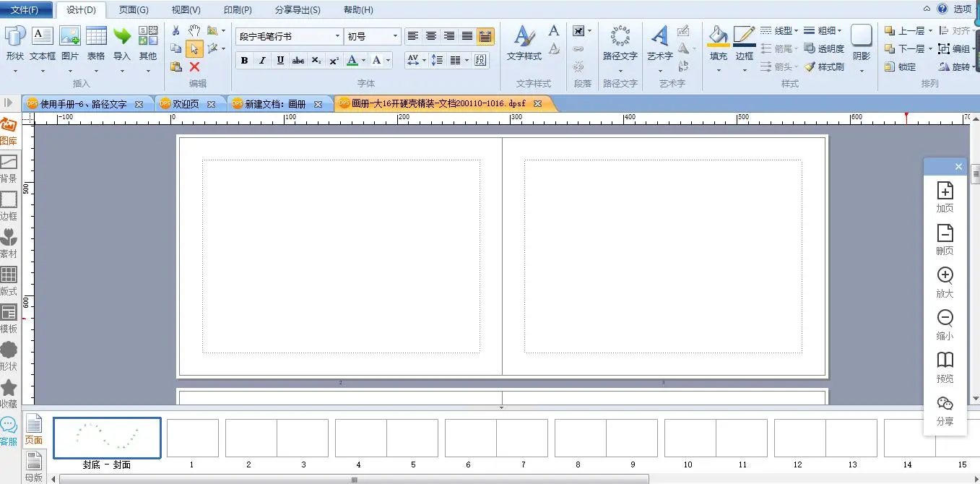Click the 文本框 (text box) tool icon
Viewport: 980px width, 484px height.
coord(43,36)
